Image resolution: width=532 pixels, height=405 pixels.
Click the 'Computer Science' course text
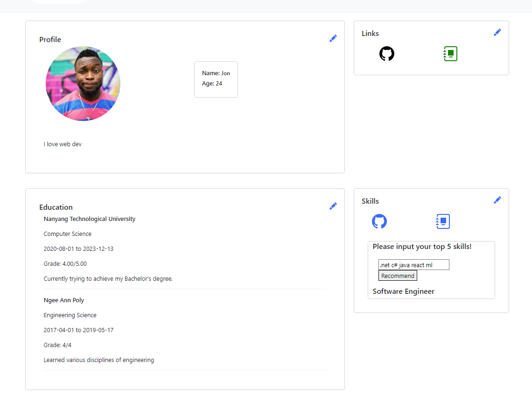68,234
